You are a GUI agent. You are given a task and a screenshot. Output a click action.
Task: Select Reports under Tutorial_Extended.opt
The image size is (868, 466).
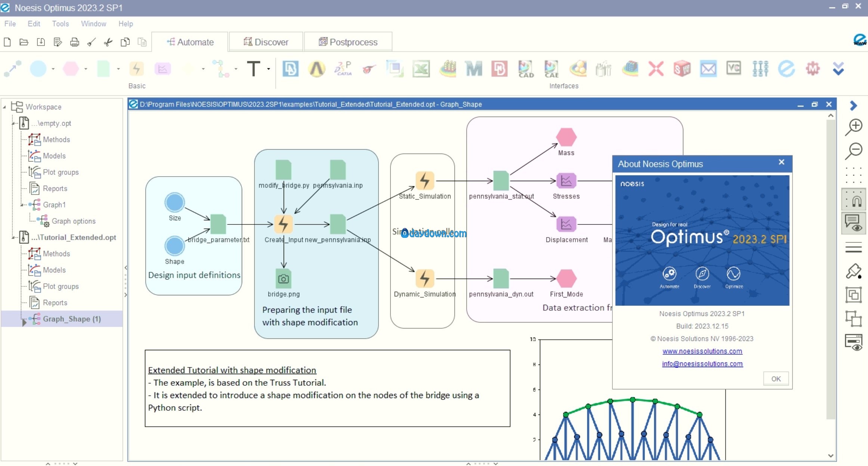(55, 302)
